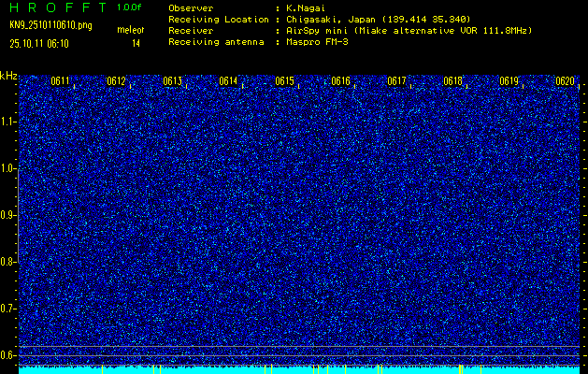Click observer name K.Nagai
Screen dimensions: 588x374
306,7
